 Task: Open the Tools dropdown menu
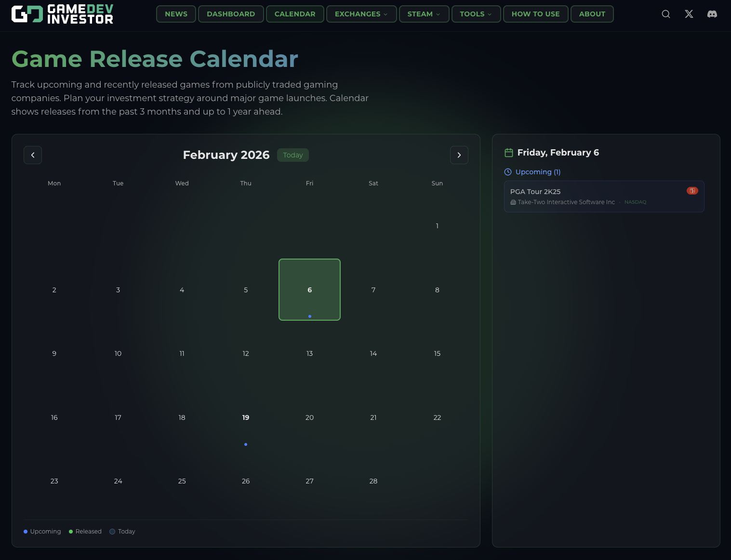click(476, 14)
